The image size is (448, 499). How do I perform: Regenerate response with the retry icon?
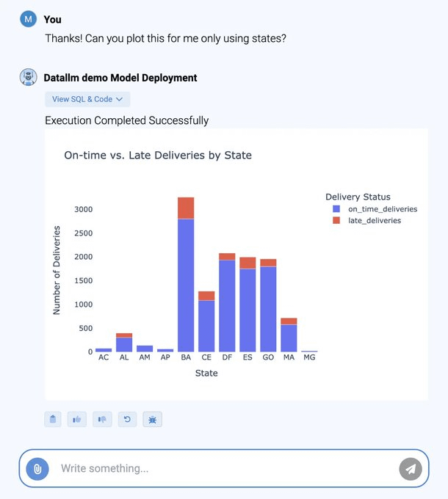coord(127,419)
